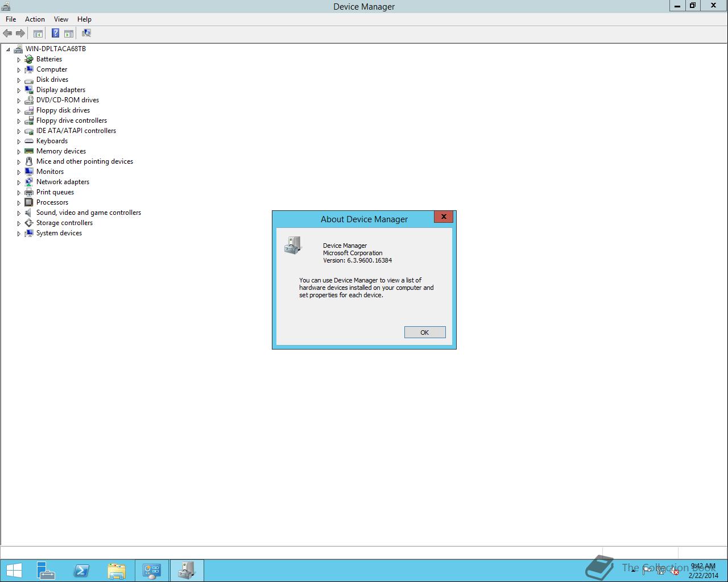
Task: Open the Help menu
Action: (84, 19)
